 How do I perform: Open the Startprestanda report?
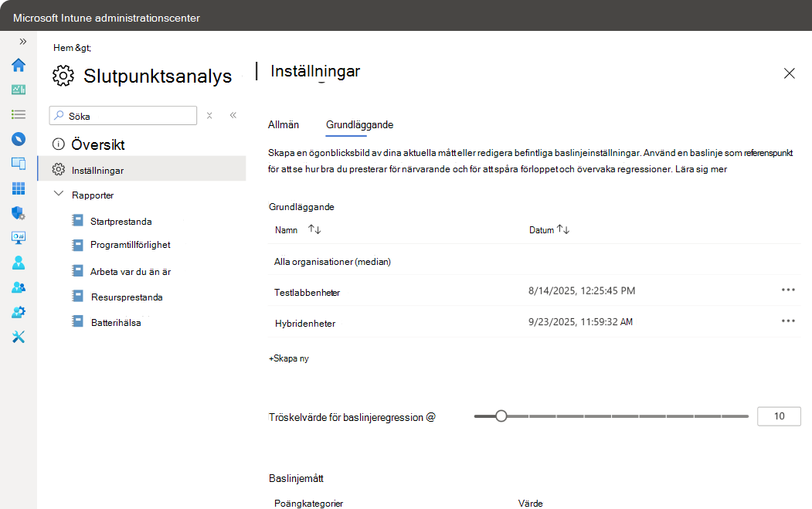[x=121, y=222]
